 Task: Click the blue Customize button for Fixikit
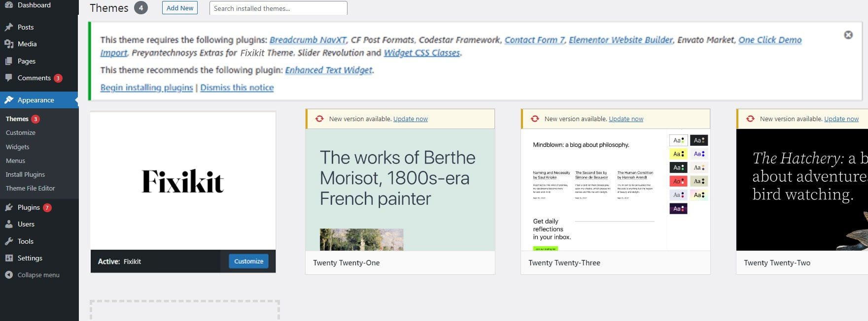(248, 261)
